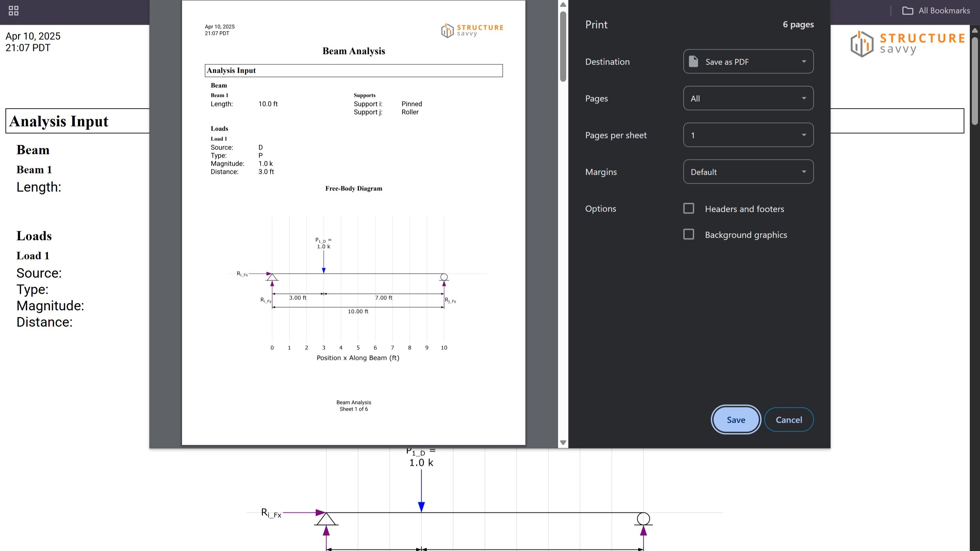Click the 'Analysis Input' heading on the background page
The height and width of the screenshot is (551, 980).
[x=59, y=121]
